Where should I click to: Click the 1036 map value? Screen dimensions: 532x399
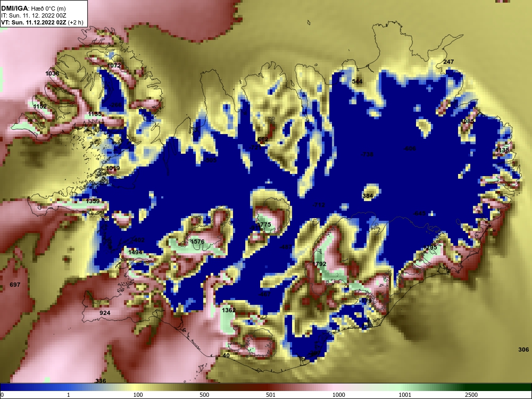pos(52,73)
